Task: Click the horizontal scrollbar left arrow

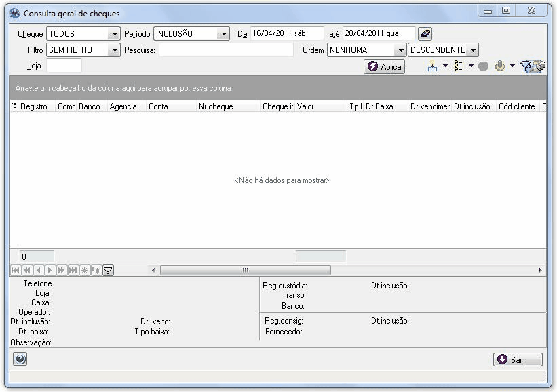Action: (153, 270)
